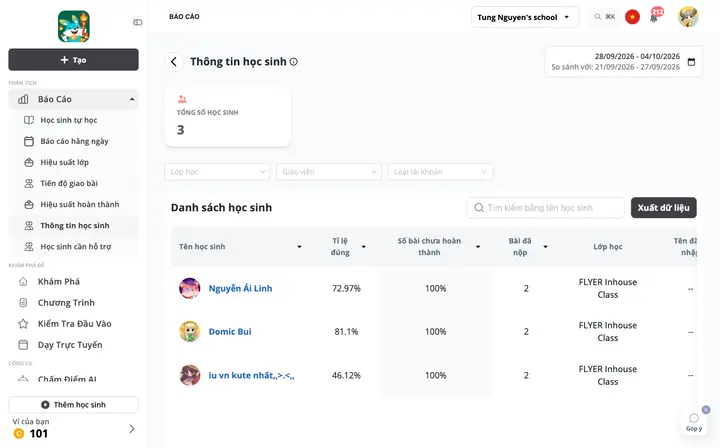Open notifications bell with red badge
Viewport: 720px width, 448px height.
655,16
